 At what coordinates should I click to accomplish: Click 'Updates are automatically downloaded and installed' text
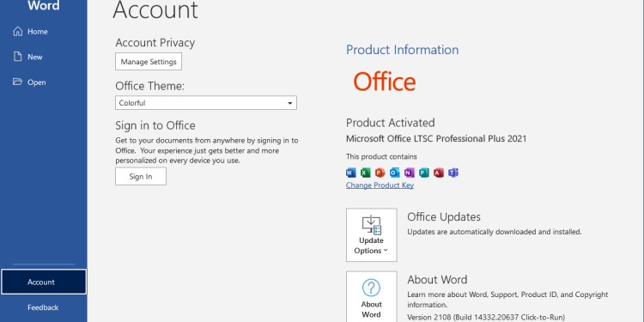click(495, 232)
